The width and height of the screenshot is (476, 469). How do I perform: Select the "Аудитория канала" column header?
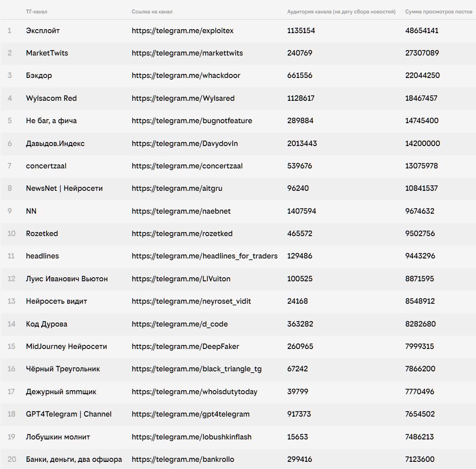[x=341, y=12]
